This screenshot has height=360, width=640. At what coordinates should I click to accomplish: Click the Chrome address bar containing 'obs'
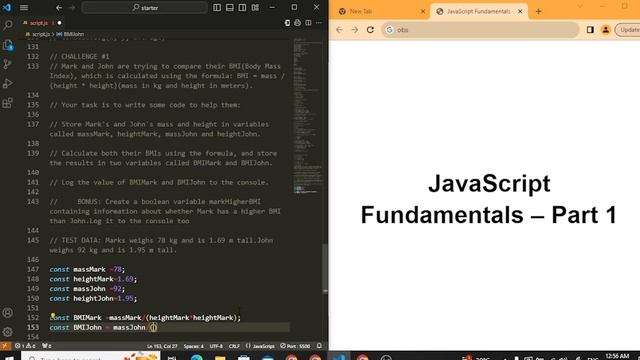(480, 30)
